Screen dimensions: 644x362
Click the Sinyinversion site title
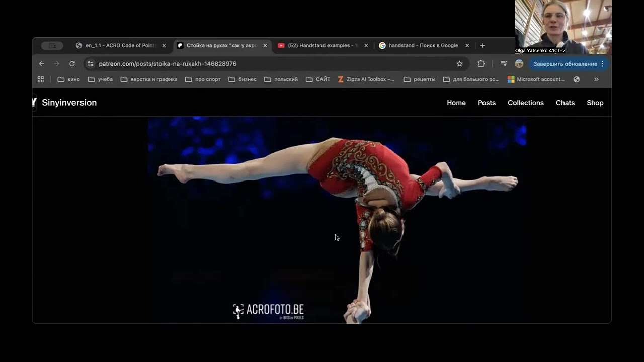tap(69, 103)
